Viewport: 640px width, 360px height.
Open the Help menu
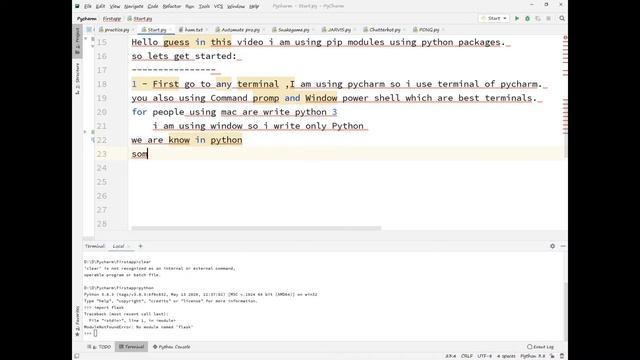click(254, 6)
